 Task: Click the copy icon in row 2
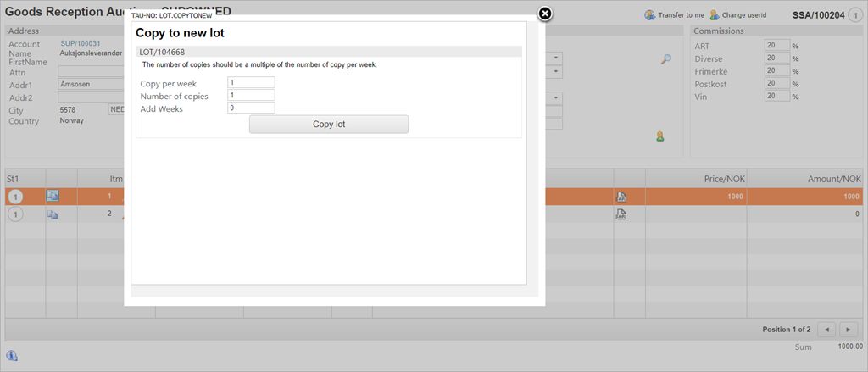pos(53,214)
